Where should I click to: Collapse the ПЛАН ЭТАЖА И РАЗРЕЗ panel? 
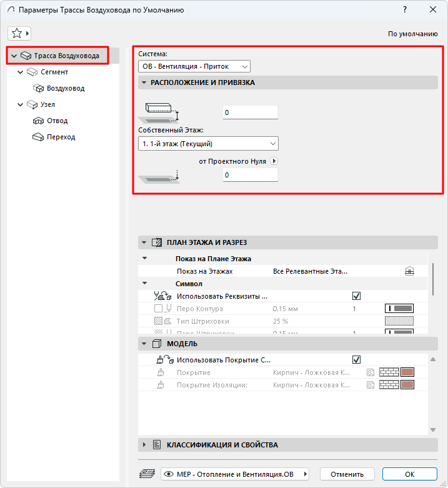(x=144, y=242)
